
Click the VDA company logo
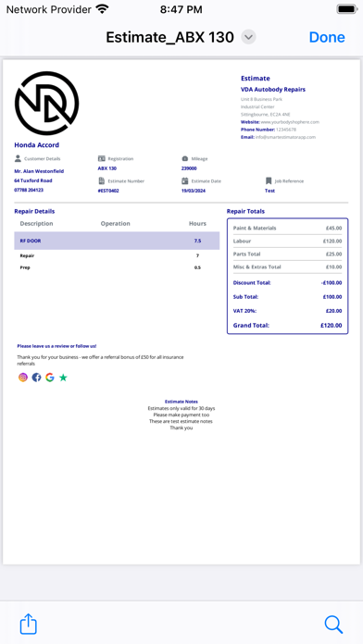coord(46,103)
